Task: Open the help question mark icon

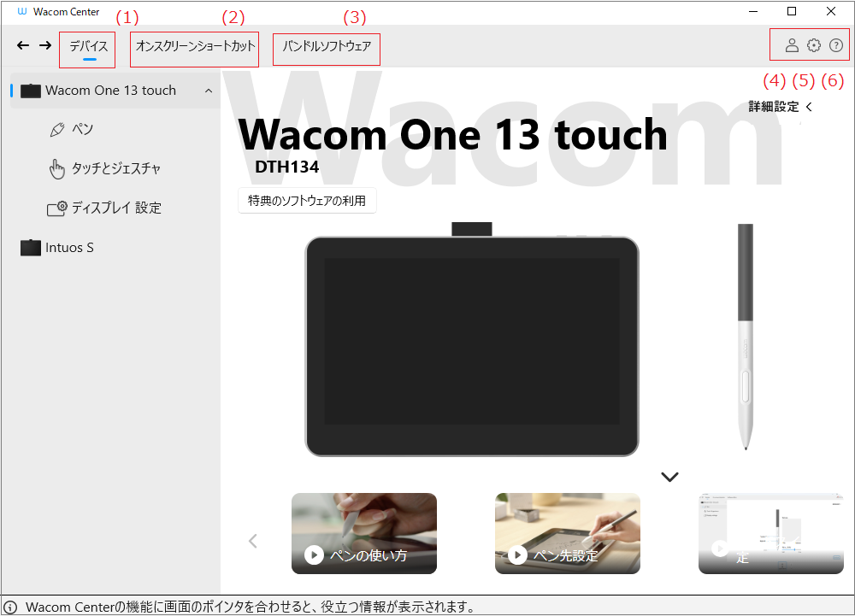Action: (836, 45)
